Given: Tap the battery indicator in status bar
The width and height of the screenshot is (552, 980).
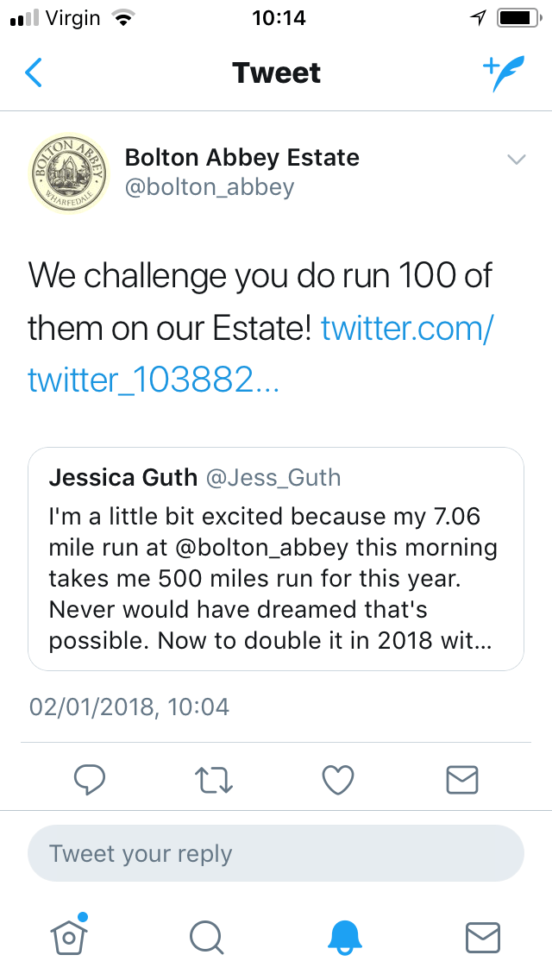Looking at the screenshot, I should coord(517,18).
